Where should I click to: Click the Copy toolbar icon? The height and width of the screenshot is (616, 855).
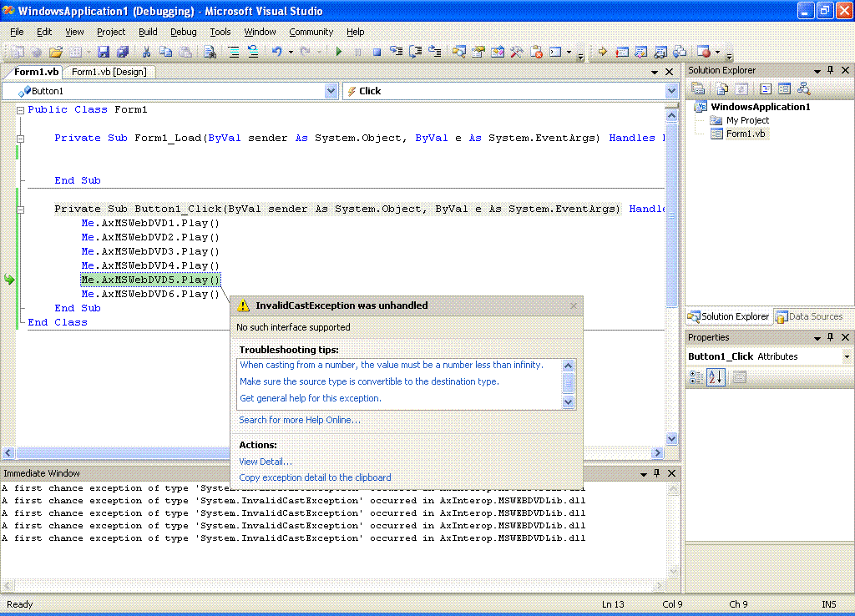click(x=165, y=53)
